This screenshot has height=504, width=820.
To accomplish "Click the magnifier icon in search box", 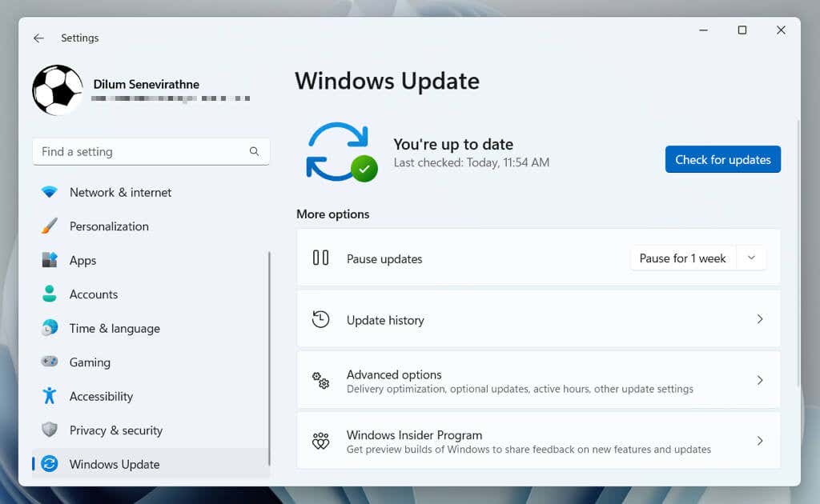I will click(254, 151).
